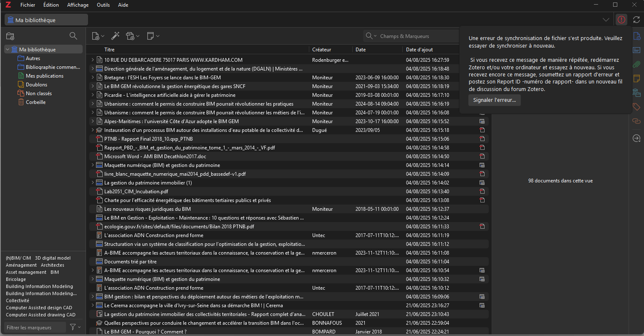Expand the Alpes-Maritimes item row

93,121
